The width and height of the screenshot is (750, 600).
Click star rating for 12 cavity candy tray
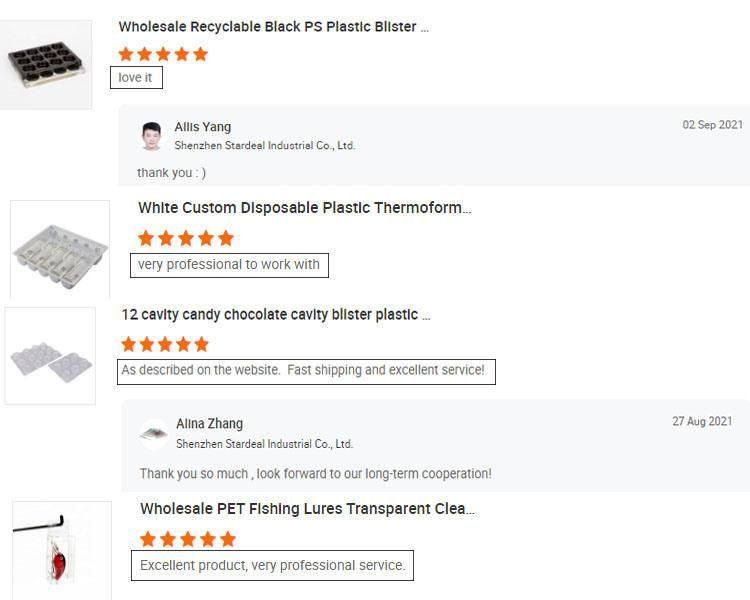point(165,344)
